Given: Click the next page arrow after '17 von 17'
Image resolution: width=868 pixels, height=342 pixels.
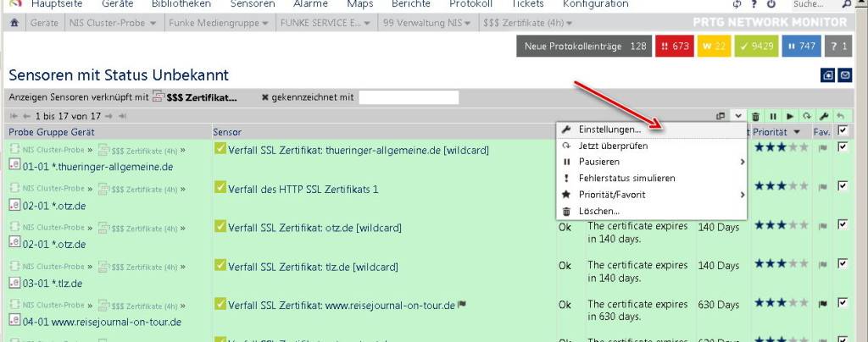Looking at the screenshot, I should 109,116.
